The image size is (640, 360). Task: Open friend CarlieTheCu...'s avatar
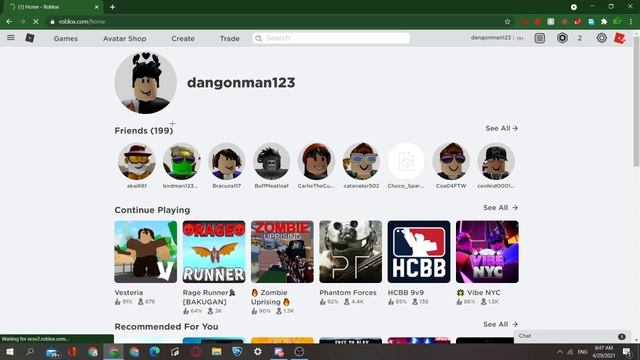(316, 162)
